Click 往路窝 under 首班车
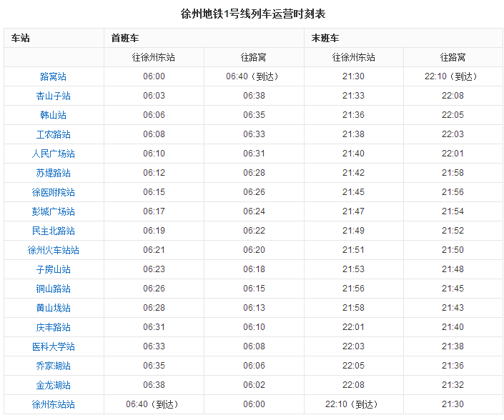Image resolution: width=504 pixels, height=420 pixels. point(254,57)
